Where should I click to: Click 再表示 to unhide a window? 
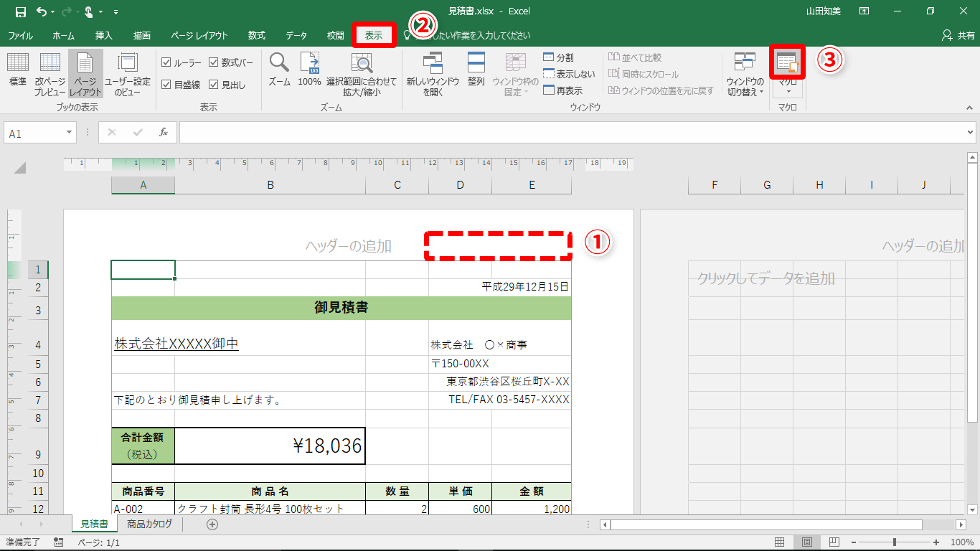563,90
